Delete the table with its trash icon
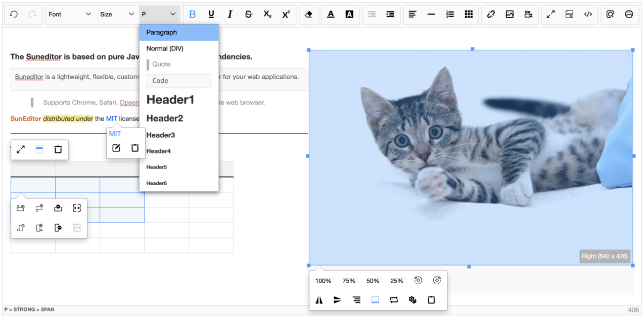Screen dimensions: 644x317 (58, 149)
